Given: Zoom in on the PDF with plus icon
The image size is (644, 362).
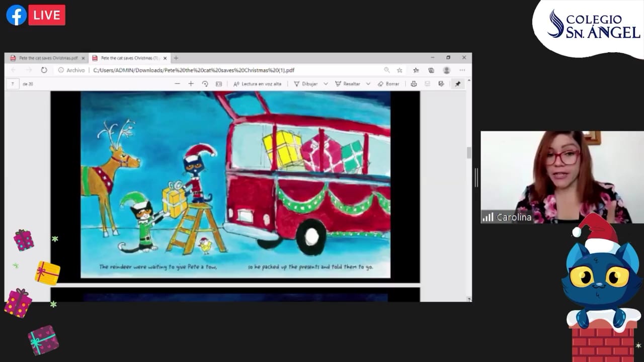Looking at the screenshot, I should 191,84.
